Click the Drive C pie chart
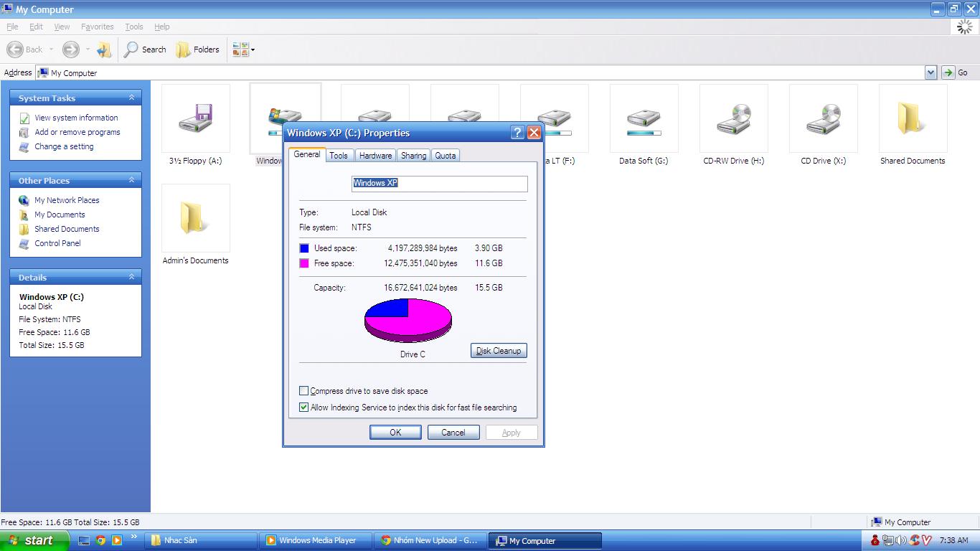Screen dimensions: 980x551 click(x=408, y=320)
